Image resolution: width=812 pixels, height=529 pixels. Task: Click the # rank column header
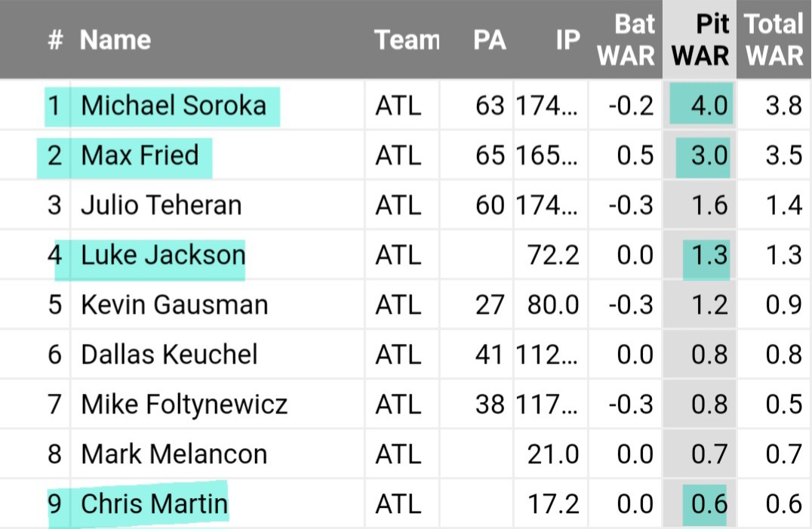[x=55, y=40]
